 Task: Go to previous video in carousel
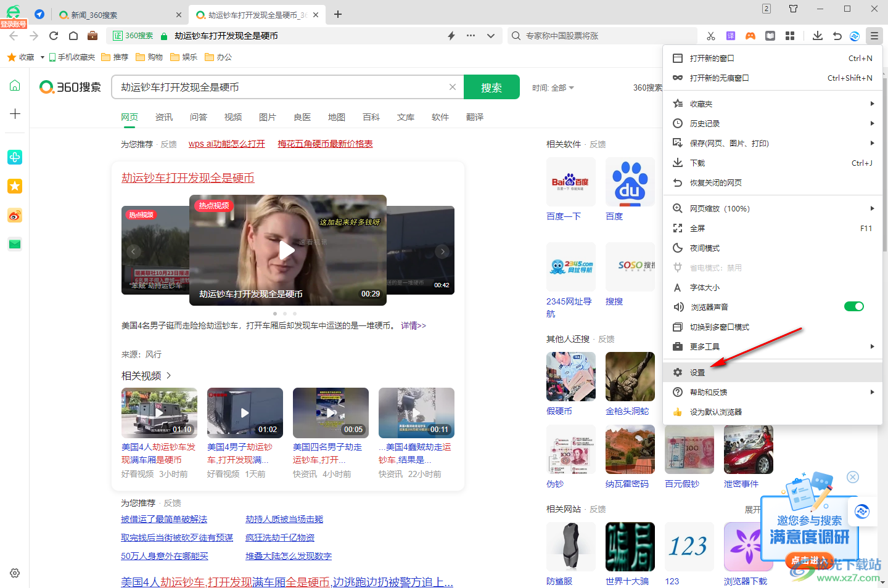[133, 251]
